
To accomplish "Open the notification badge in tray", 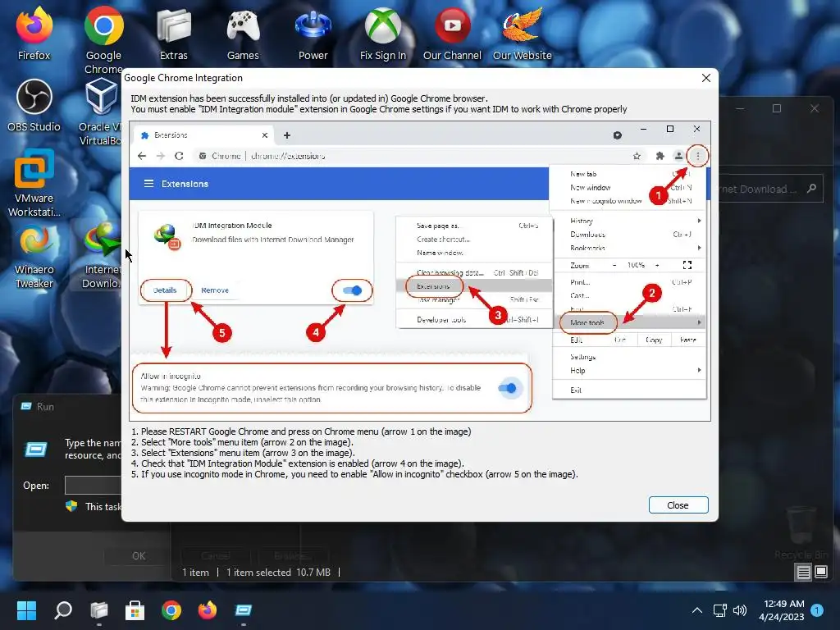I will (x=817, y=609).
